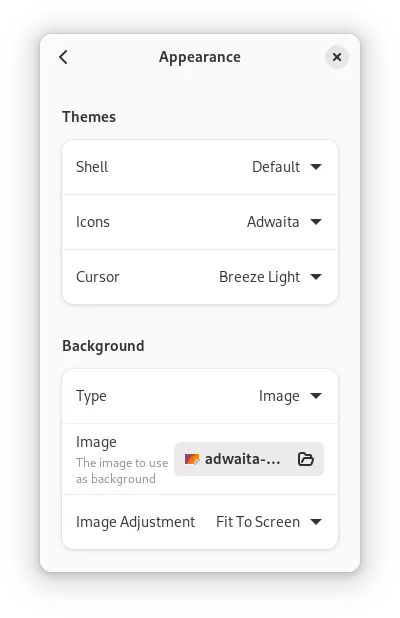The width and height of the screenshot is (400, 618).
Task: Click the adwaita wallpaper thumbnail icon
Action: [192, 459]
